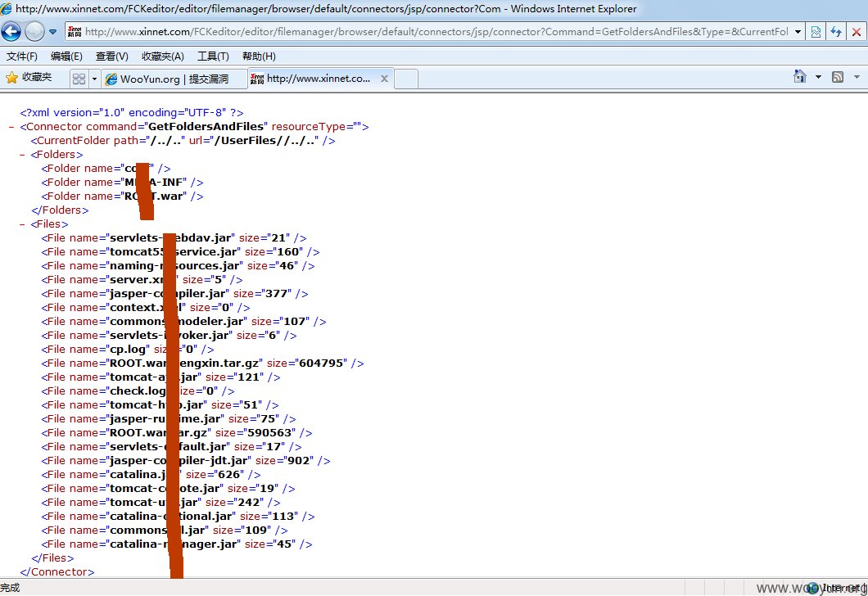Open a new blank tab
868x596 pixels.
[406, 79]
